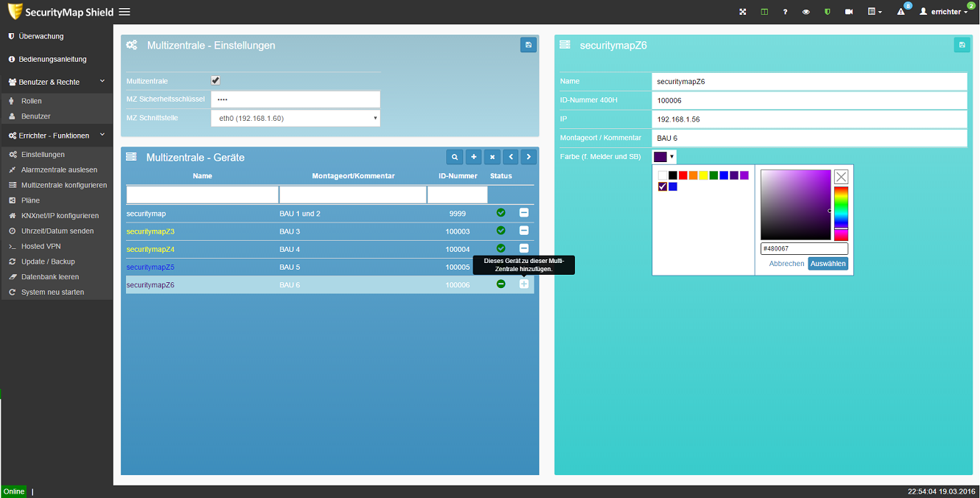980x498 pixels.
Task: Open help via the question mark icon
Action: [x=786, y=12]
